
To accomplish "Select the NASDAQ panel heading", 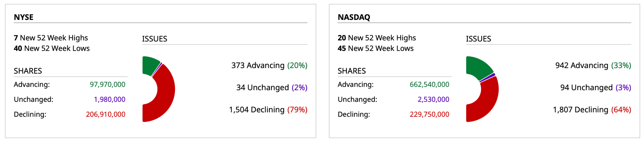I will pyautogui.click(x=354, y=17).
